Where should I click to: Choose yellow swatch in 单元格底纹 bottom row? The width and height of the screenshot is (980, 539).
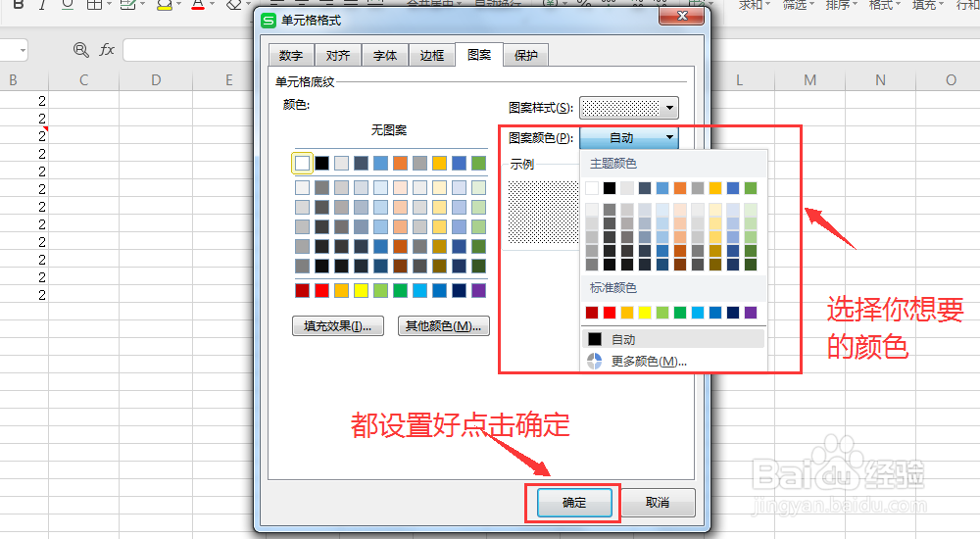[362, 290]
